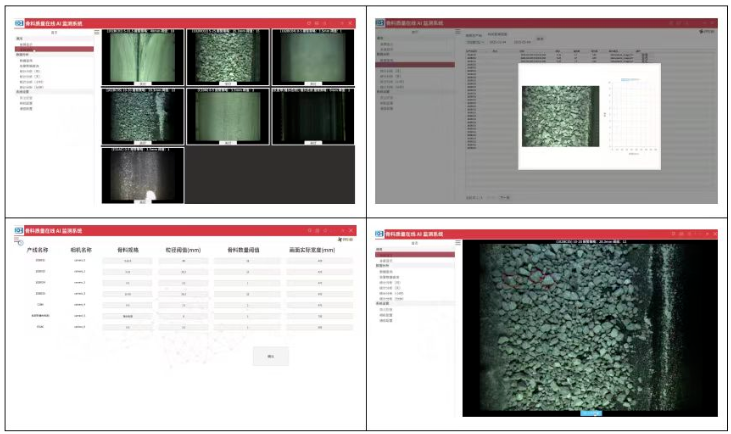Click the query button beside the date fields
731x434 pixels.
pyautogui.click(x=541, y=39)
